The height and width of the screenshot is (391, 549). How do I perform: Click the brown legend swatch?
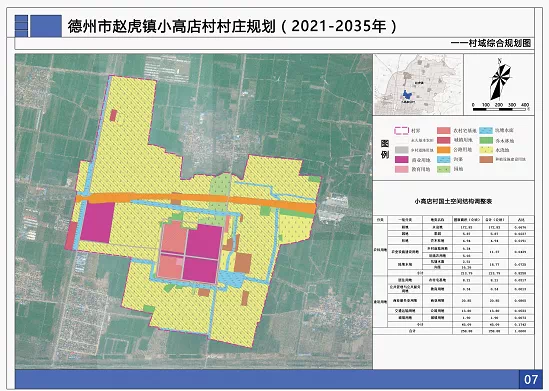coord(486,160)
